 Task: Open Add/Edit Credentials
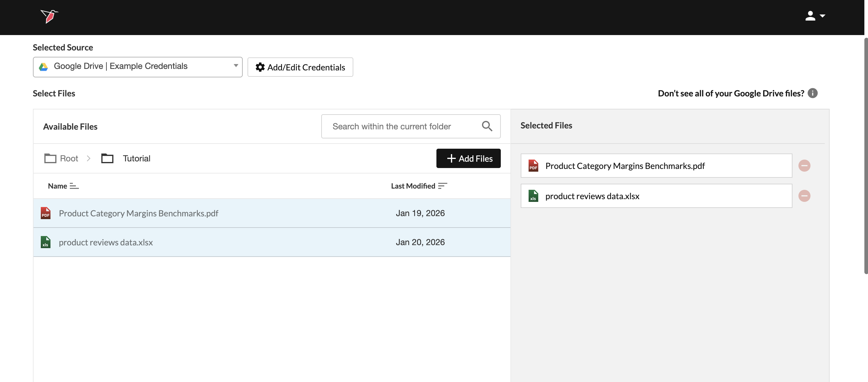click(300, 67)
